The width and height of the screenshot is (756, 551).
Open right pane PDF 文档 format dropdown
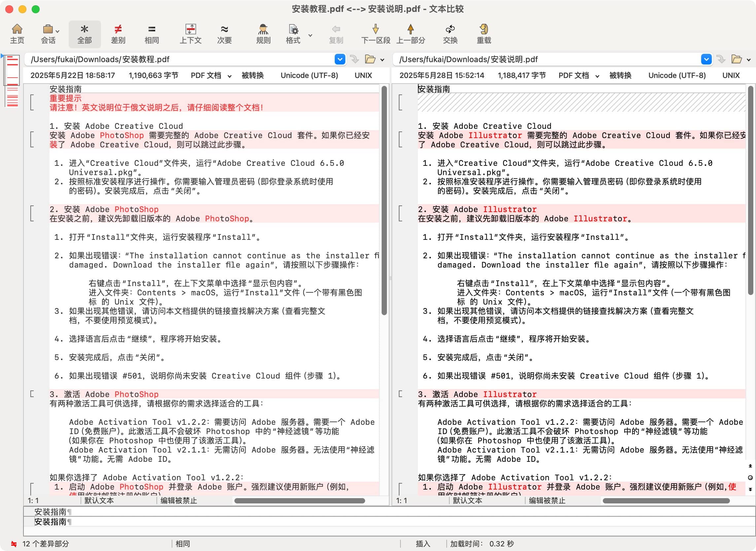click(578, 75)
